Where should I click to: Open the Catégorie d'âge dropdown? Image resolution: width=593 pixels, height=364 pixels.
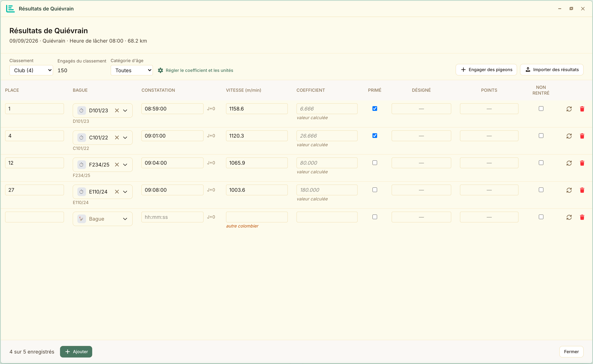click(132, 70)
